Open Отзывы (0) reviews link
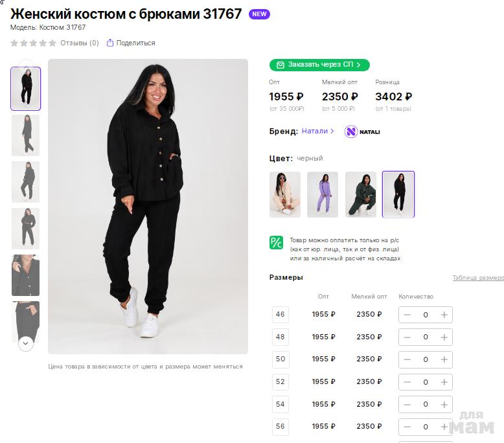 [79, 43]
